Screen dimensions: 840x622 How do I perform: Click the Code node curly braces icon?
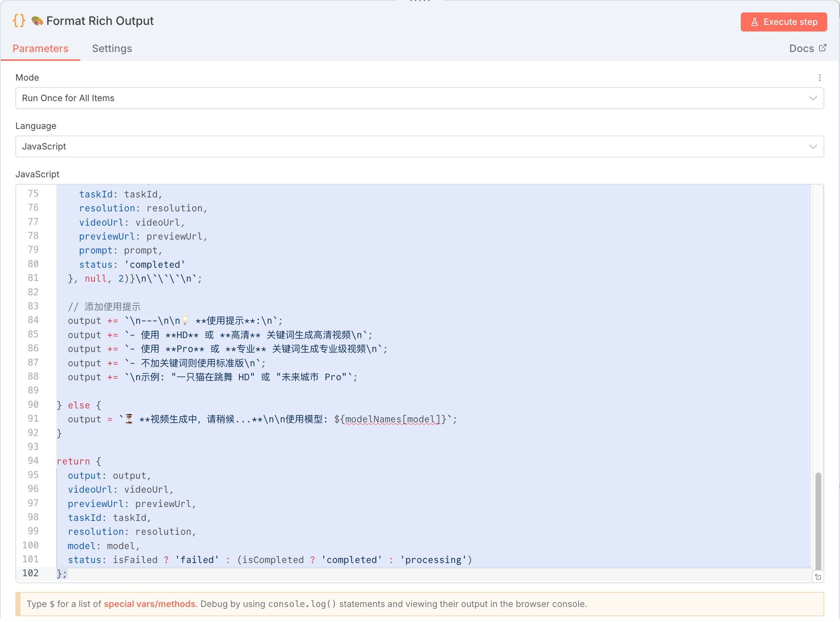(x=19, y=21)
